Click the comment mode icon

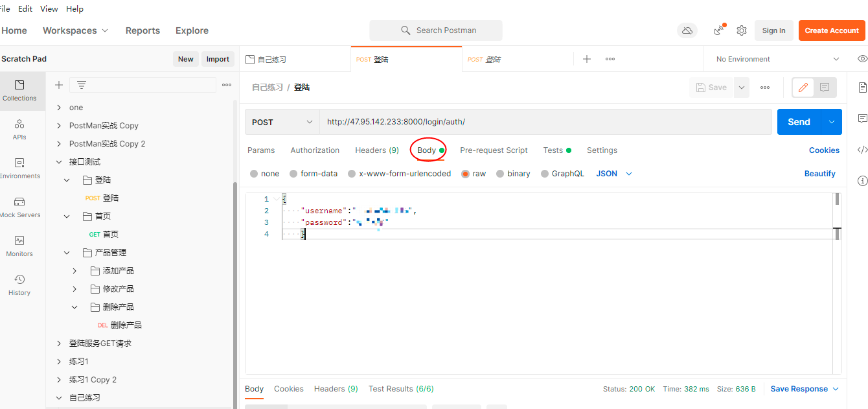click(x=825, y=88)
